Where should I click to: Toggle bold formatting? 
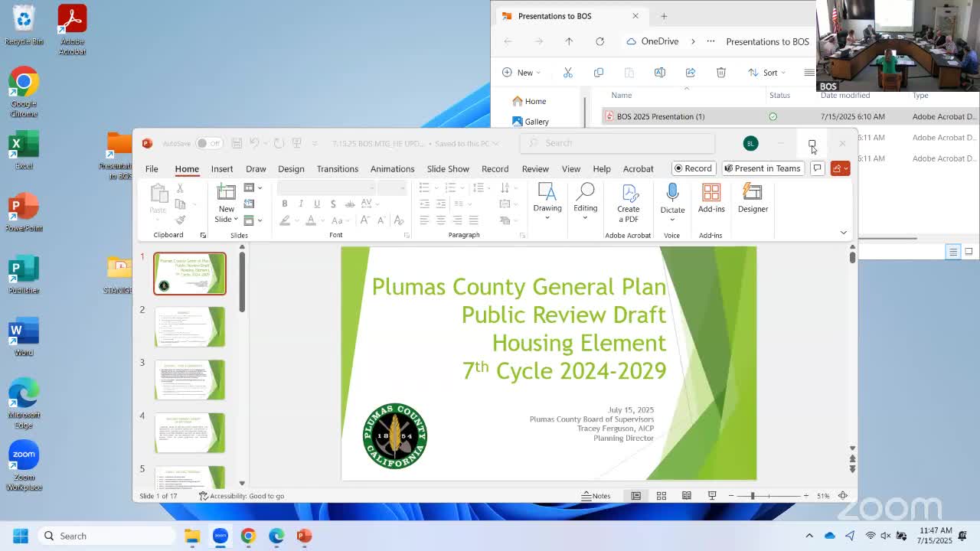pyautogui.click(x=284, y=204)
